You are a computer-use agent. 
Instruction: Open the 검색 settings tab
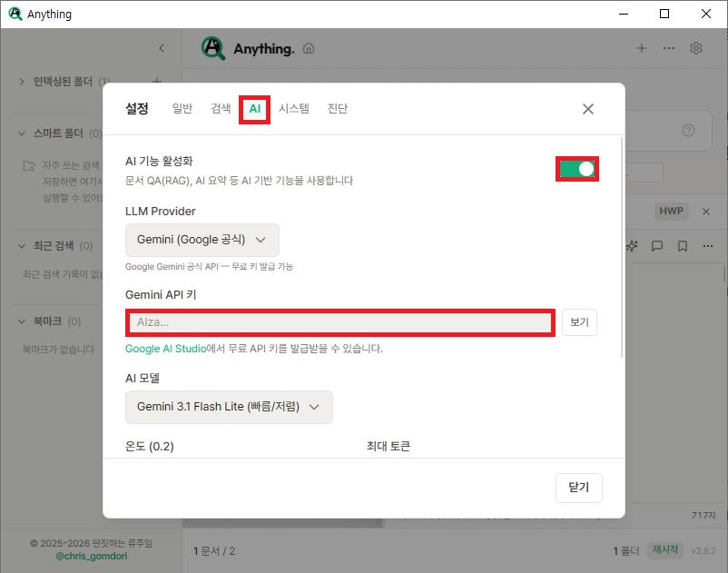click(221, 108)
